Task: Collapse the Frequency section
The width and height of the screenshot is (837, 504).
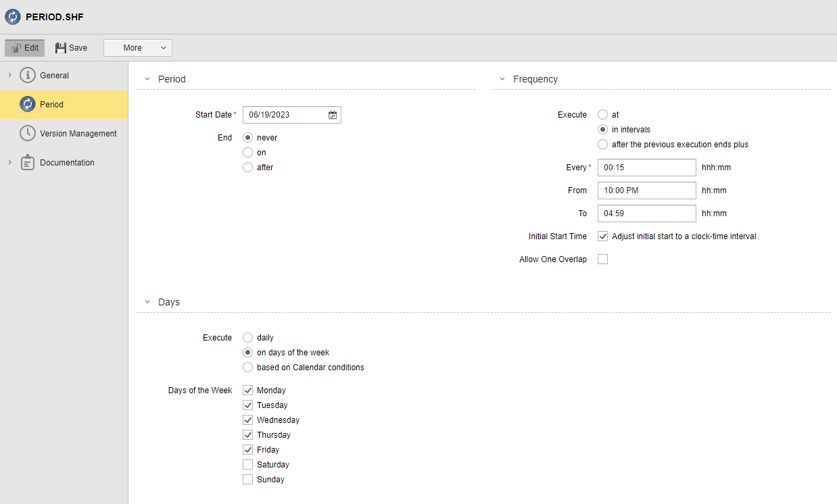Action: click(502, 79)
